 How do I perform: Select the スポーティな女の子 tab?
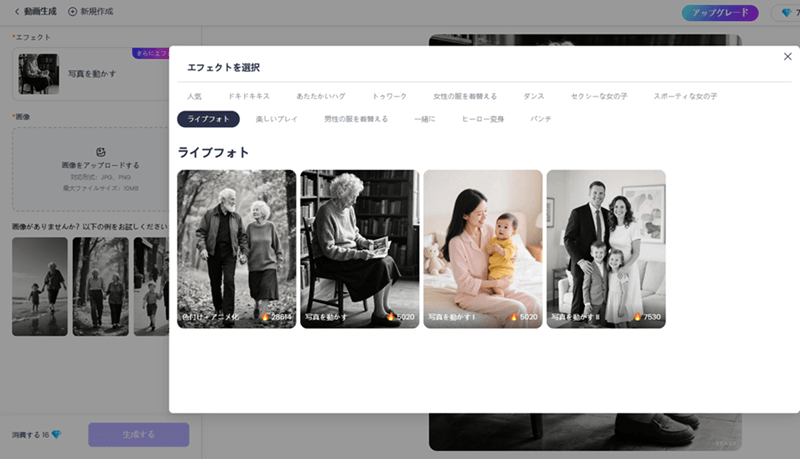[x=685, y=96]
